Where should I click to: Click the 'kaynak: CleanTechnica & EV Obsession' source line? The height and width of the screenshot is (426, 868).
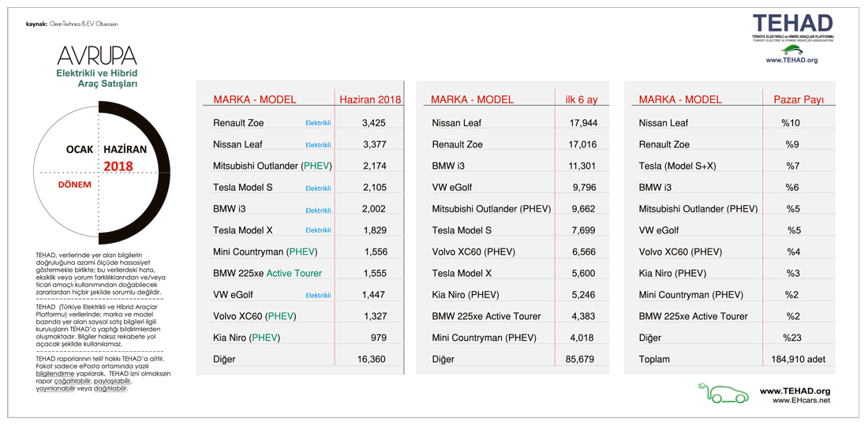click(x=72, y=24)
